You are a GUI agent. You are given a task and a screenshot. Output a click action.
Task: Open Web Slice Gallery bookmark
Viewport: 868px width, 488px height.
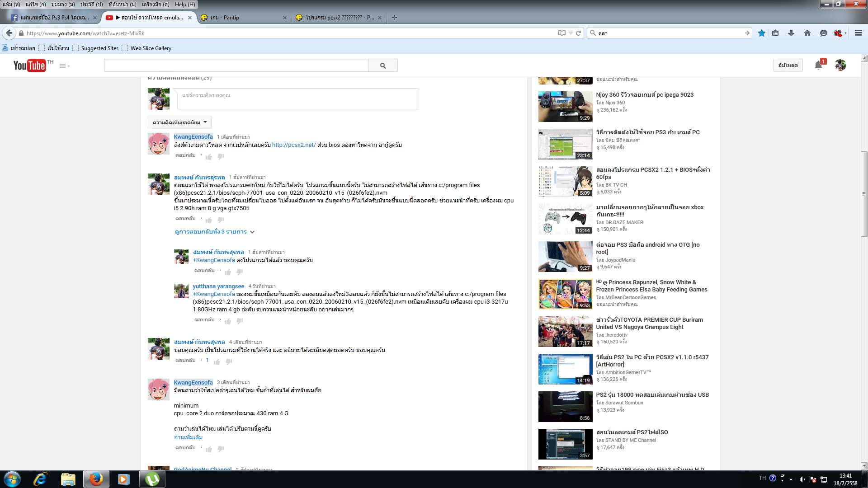tap(146, 48)
